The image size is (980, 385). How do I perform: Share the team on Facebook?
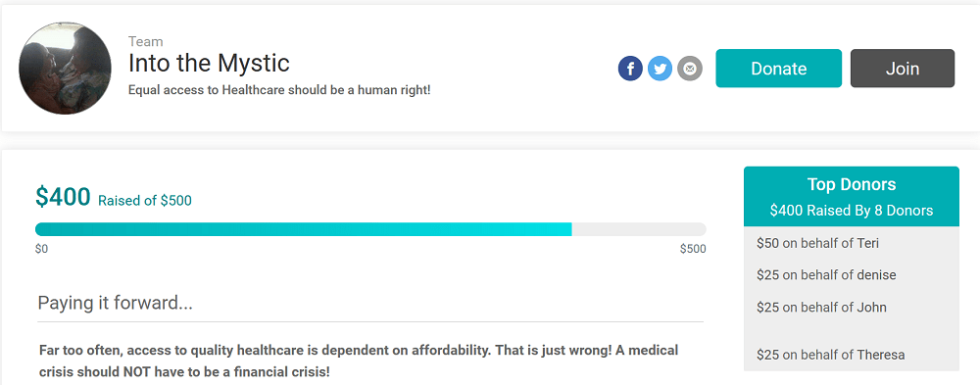coord(630,69)
